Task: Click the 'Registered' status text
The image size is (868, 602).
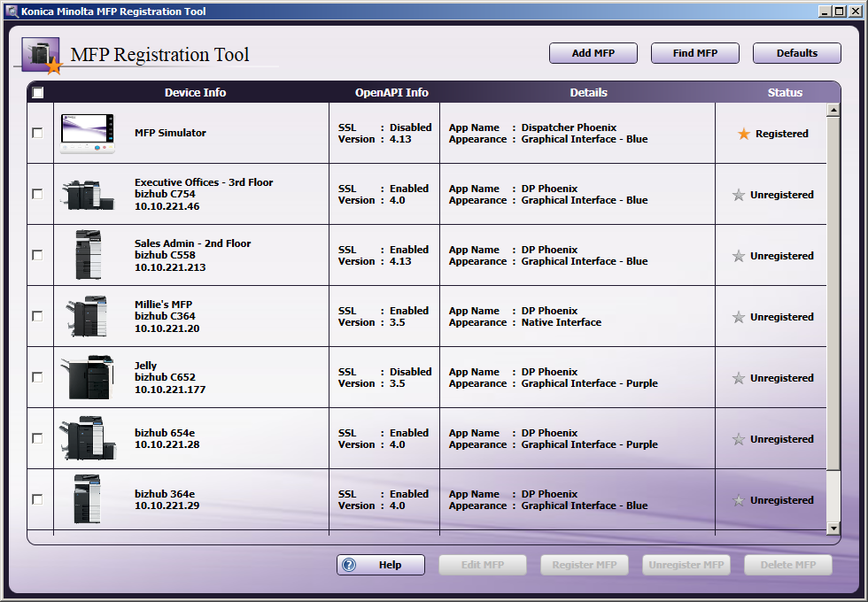Action: tap(781, 134)
